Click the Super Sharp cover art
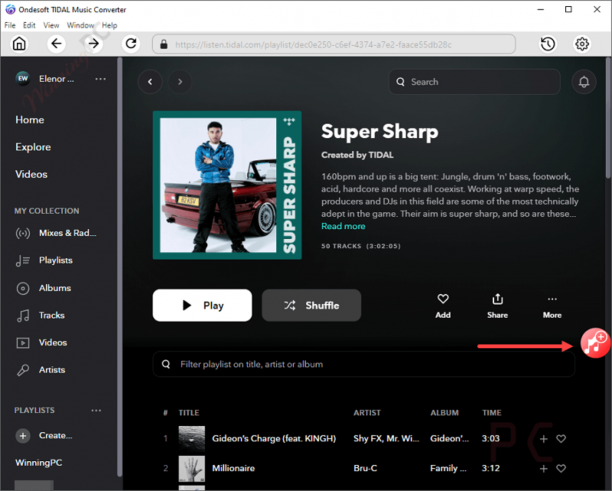 227,185
